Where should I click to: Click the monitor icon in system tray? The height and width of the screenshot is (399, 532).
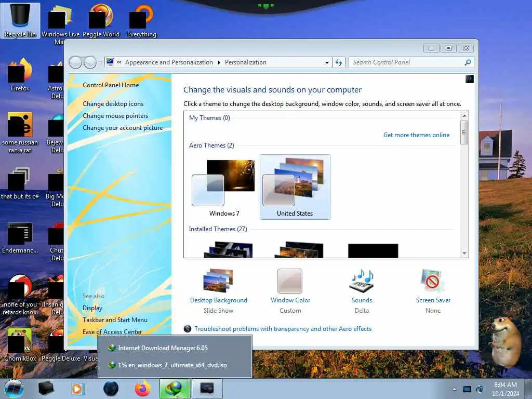click(467, 389)
